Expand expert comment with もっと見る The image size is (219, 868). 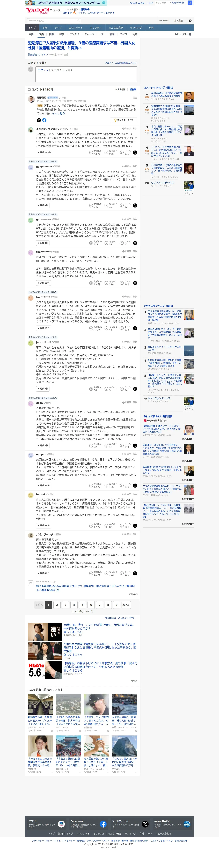point(58,114)
